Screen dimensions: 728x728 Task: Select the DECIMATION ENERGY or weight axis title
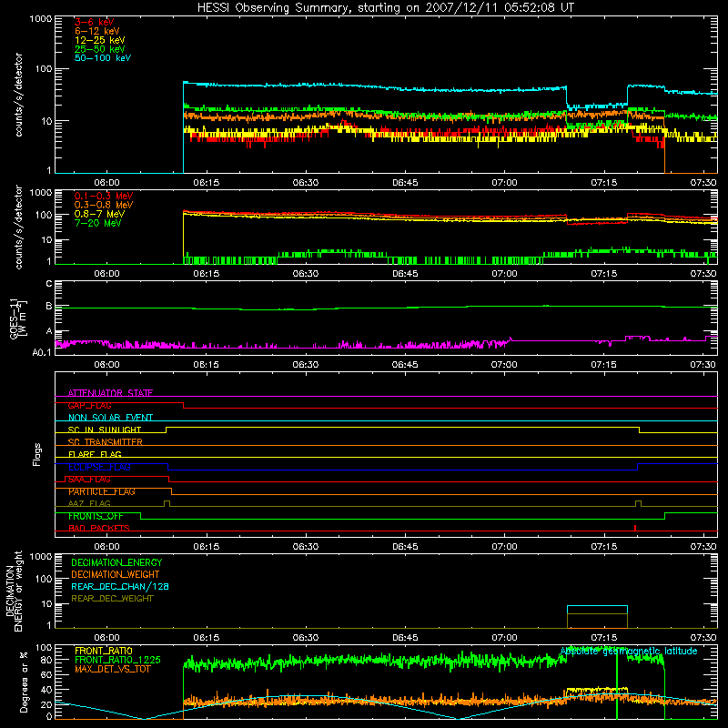[x=14, y=591]
